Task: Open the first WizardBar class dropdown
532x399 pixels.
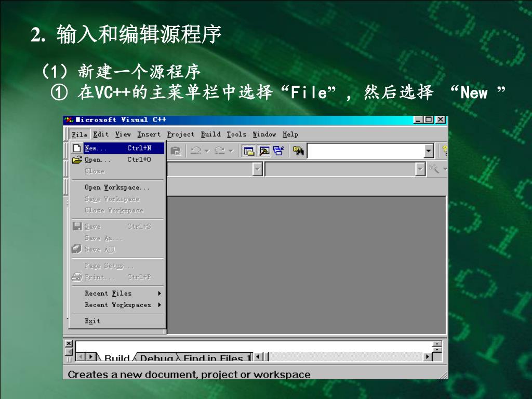Action: (257, 169)
